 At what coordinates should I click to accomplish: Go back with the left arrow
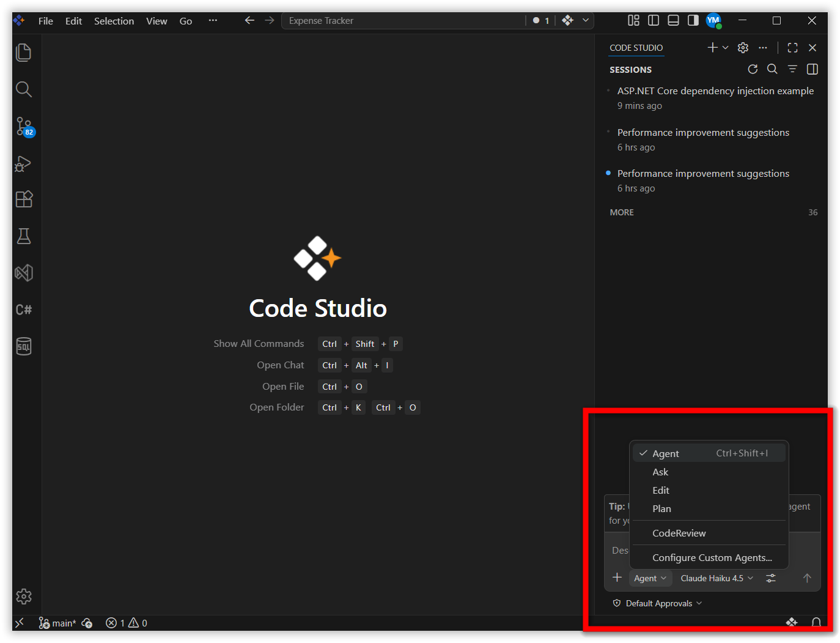point(249,21)
